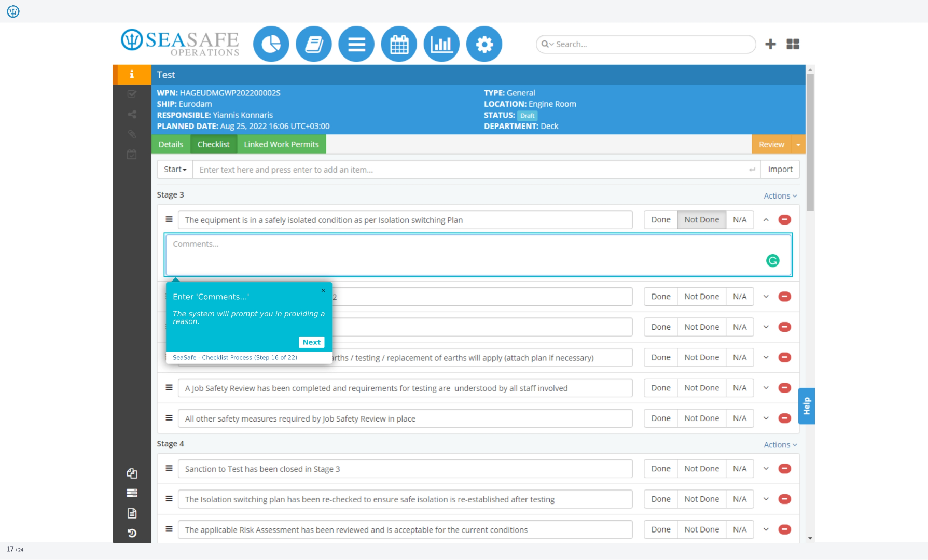Click Next in the tutorial tooltip
The image size is (928, 560).
click(311, 342)
